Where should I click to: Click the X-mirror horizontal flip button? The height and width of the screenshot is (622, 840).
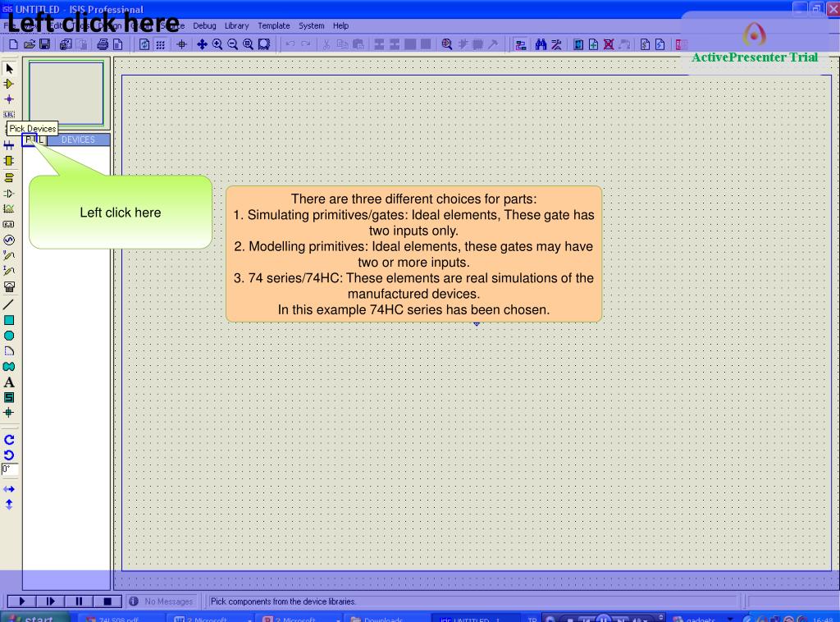[9, 489]
